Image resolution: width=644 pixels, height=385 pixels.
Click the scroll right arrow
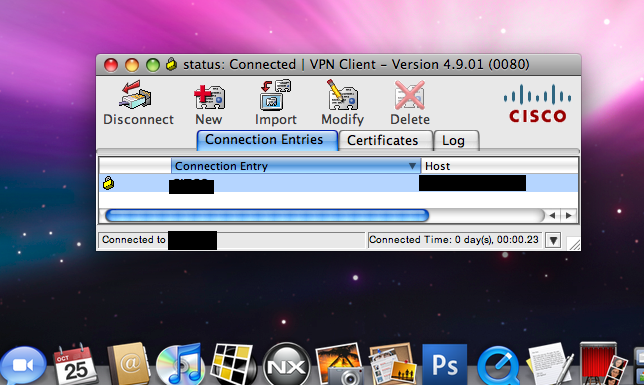pyautogui.click(x=568, y=215)
